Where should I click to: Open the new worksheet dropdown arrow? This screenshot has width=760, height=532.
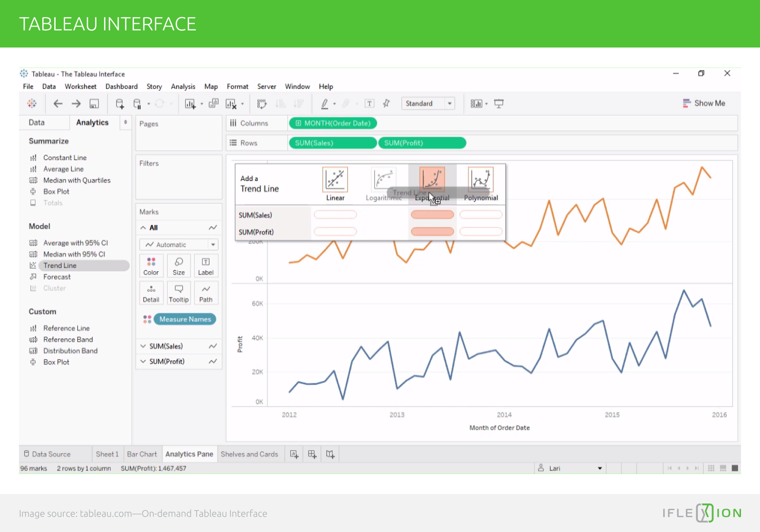[202, 104]
